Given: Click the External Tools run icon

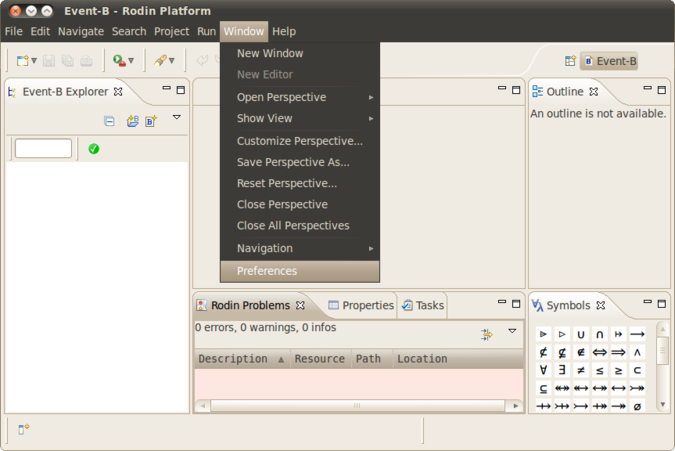Looking at the screenshot, I should click(x=119, y=61).
